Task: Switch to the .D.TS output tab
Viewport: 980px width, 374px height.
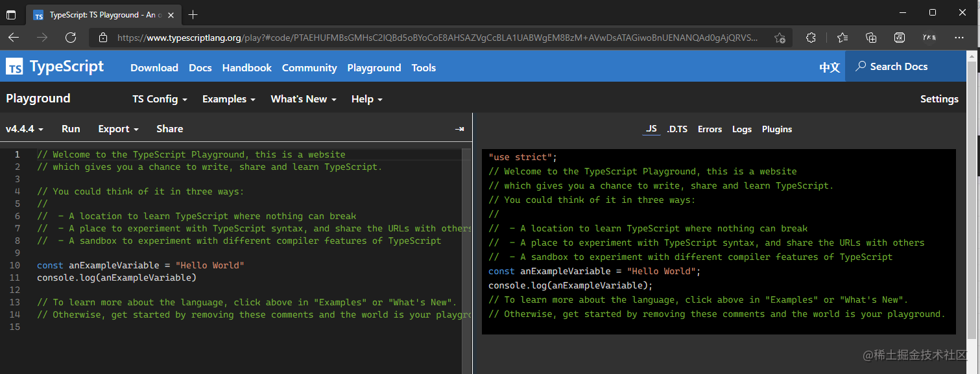Action: point(677,129)
